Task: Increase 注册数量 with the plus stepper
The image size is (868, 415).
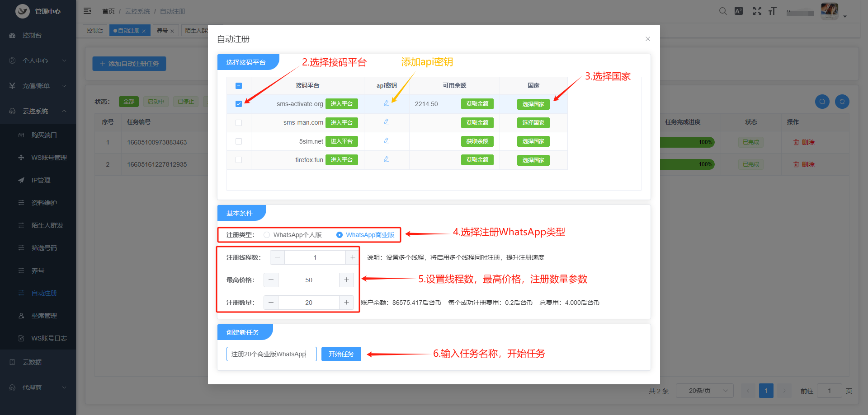Action: [346, 303]
